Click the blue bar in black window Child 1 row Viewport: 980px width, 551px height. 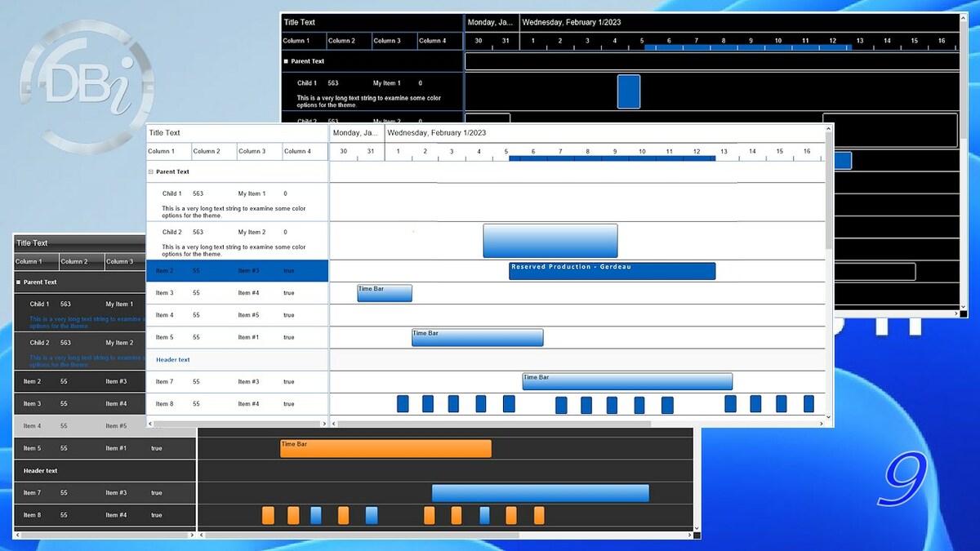[629, 91]
